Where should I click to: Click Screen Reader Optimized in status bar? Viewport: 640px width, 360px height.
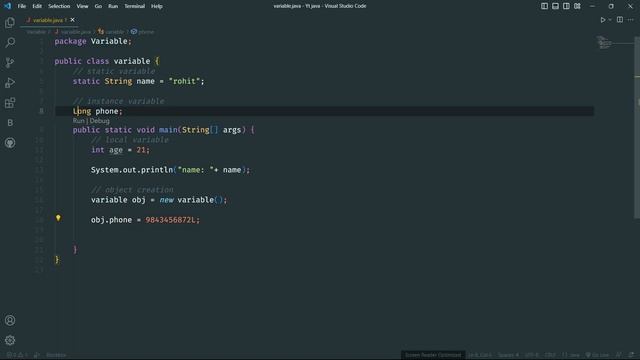click(x=433, y=355)
